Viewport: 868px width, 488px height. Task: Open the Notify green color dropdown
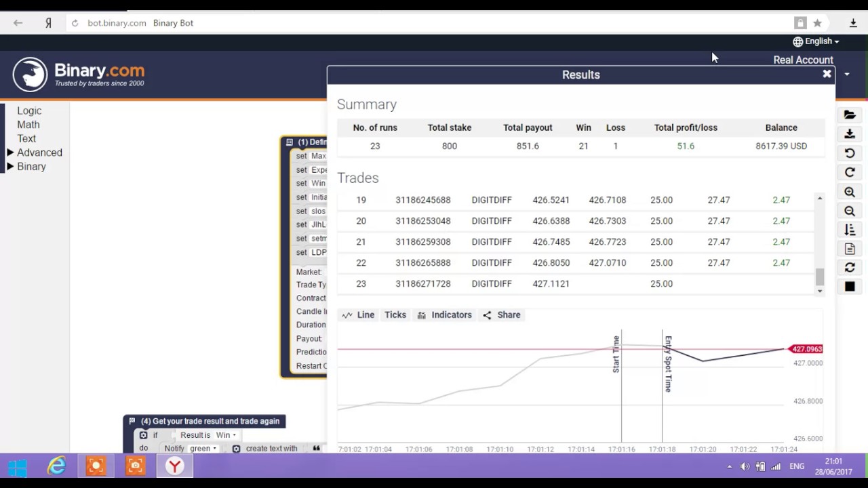click(x=203, y=449)
